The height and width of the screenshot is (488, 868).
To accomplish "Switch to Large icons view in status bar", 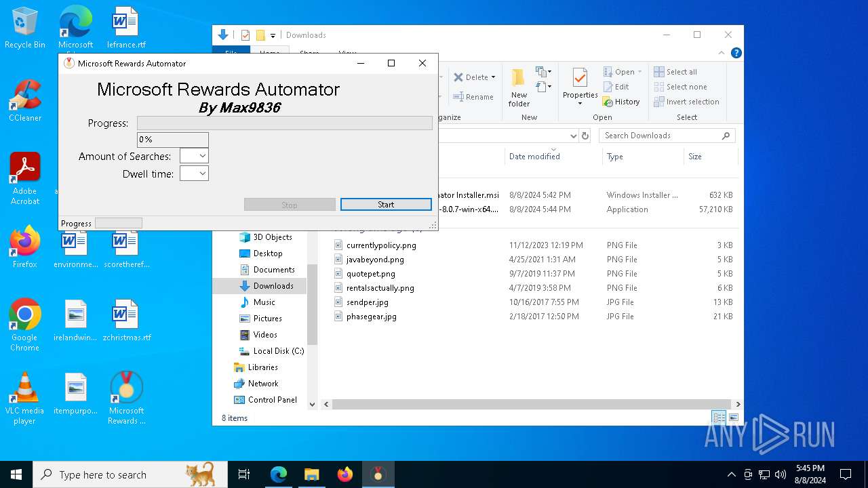I will tap(733, 418).
